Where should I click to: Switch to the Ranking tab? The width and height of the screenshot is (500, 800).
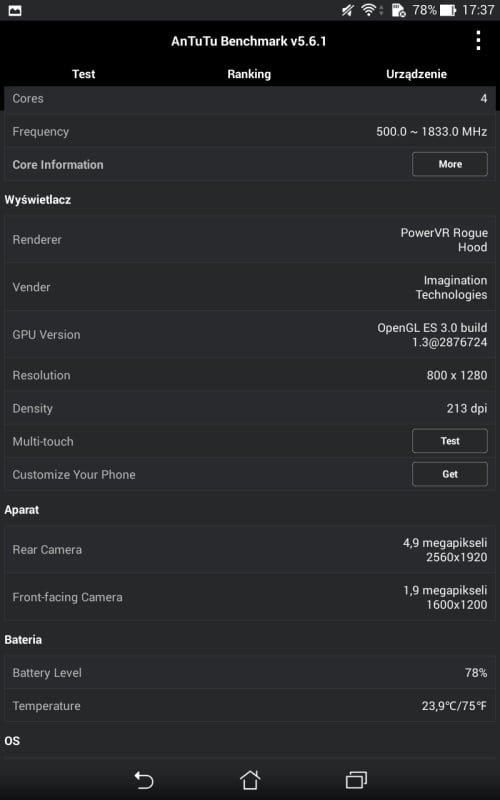click(x=249, y=74)
